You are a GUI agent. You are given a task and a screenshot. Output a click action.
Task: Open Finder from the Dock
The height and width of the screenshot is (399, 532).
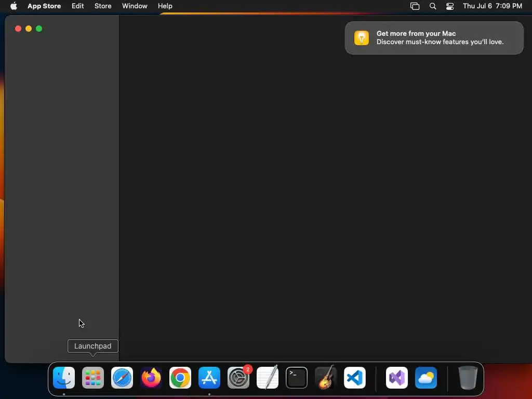pos(64,378)
